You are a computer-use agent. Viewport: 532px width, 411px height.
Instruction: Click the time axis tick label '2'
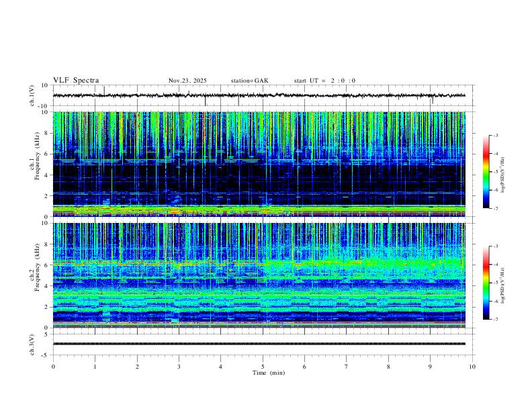pos(137,367)
